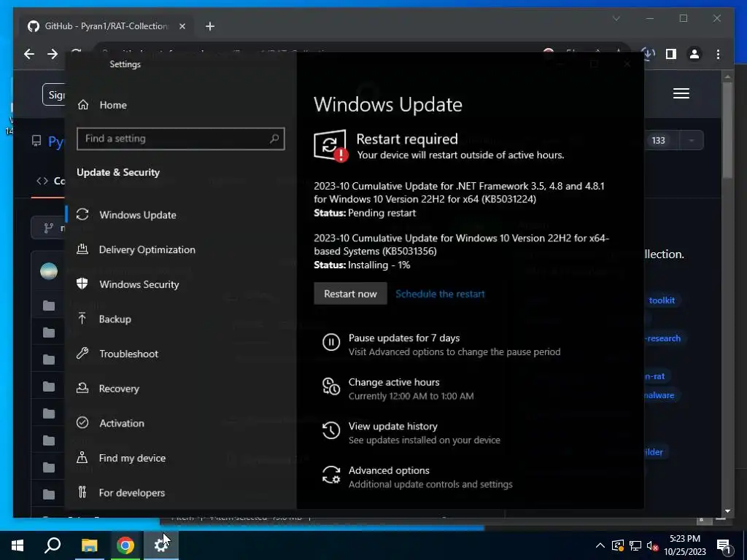Image resolution: width=747 pixels, height=560 pixels.
Task: Click the history icon for update history
Action: tap(330, 430)
